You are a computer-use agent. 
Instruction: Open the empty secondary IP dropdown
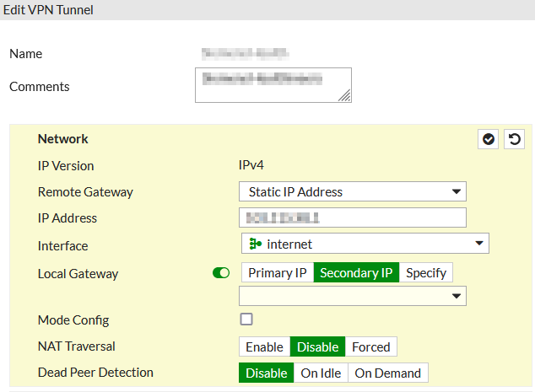(352, 296)
